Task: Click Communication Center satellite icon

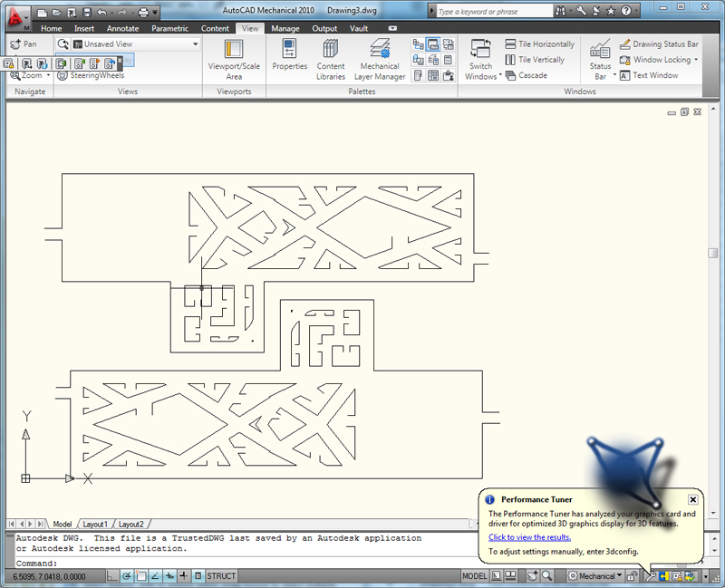Action: [596, 11]
